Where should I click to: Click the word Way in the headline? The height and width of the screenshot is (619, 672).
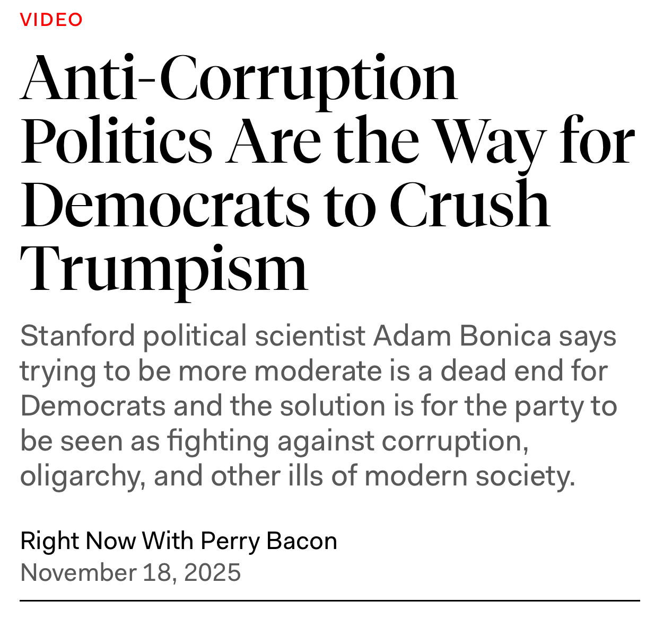pyautogui.click(x=490, y=141)
